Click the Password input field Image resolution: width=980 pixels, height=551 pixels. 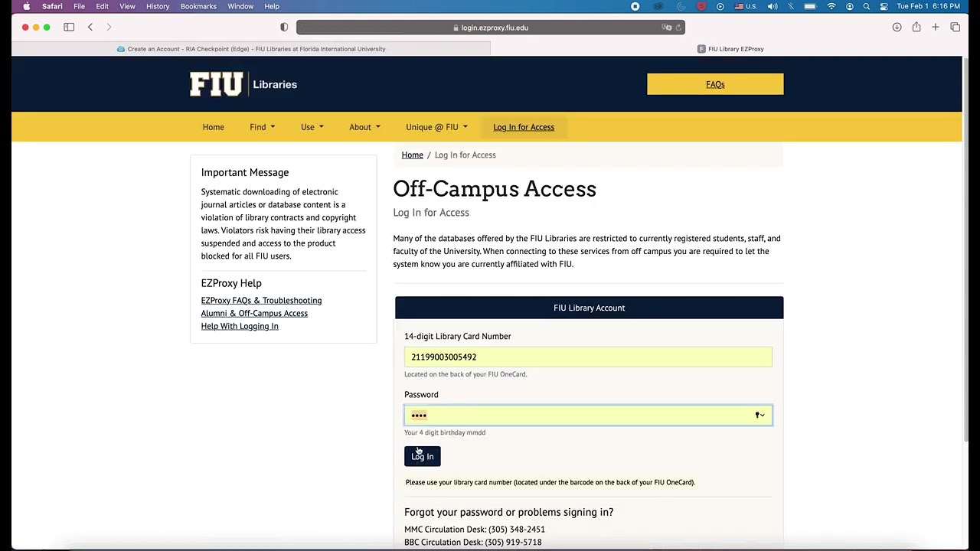coord(588,415)
